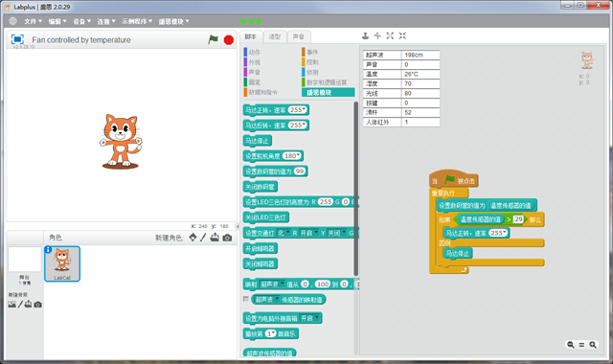The height and width of the screenshot is (364, 613).
Task: Open angle dropdown on 设置舵机角度 block
Action: point(298,155)
